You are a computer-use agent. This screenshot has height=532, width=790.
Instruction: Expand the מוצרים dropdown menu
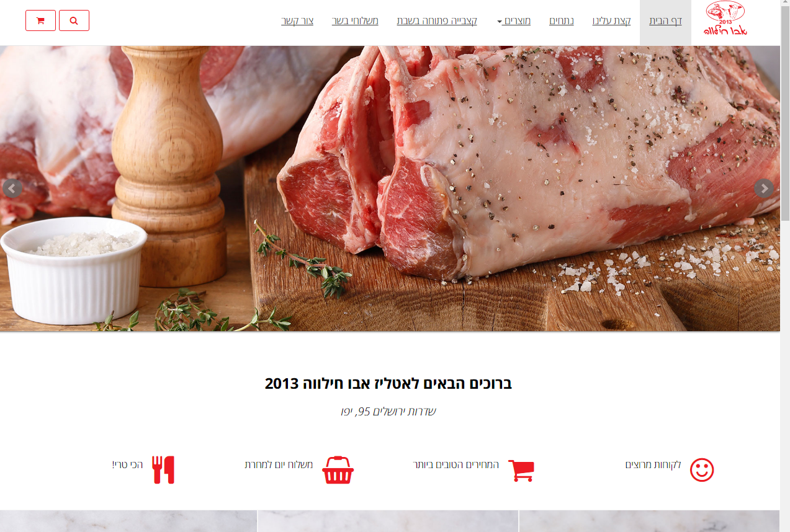[514, 20]
